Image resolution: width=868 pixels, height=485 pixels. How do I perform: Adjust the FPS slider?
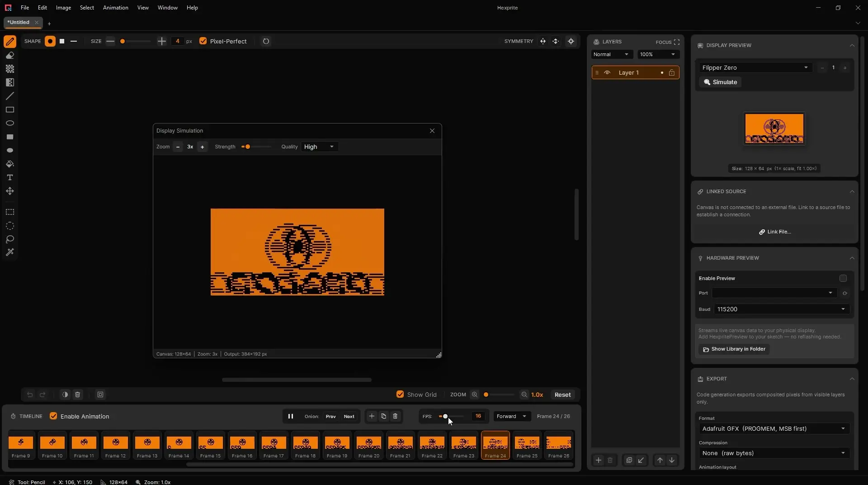(451, 416)
